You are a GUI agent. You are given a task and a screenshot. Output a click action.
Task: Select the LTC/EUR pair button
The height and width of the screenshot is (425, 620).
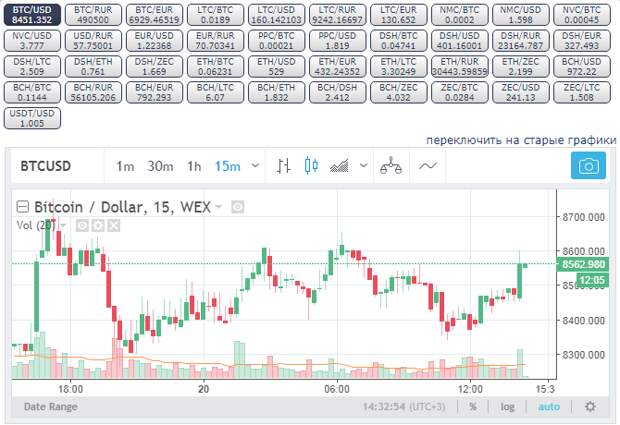tap(399, 15)
